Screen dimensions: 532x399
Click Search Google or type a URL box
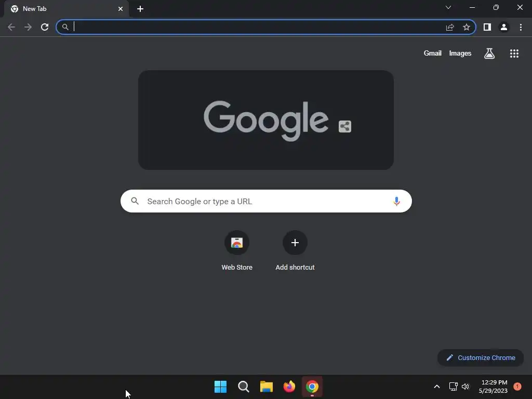266,201
